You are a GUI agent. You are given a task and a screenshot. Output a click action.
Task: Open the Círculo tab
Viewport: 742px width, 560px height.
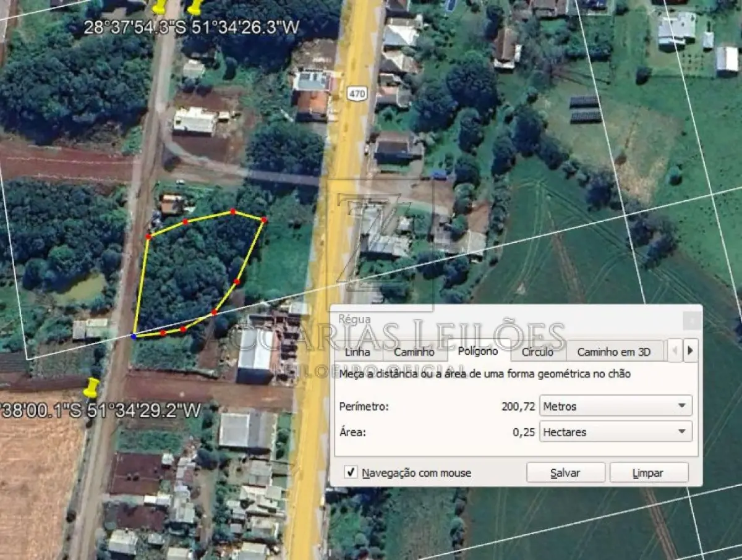[537, 352]
